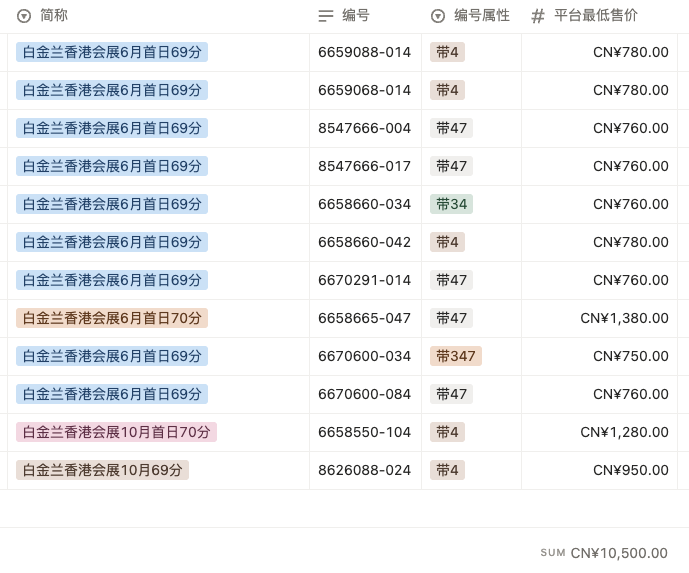Select the 编号 cell 6659088-014

click(364, 52)
